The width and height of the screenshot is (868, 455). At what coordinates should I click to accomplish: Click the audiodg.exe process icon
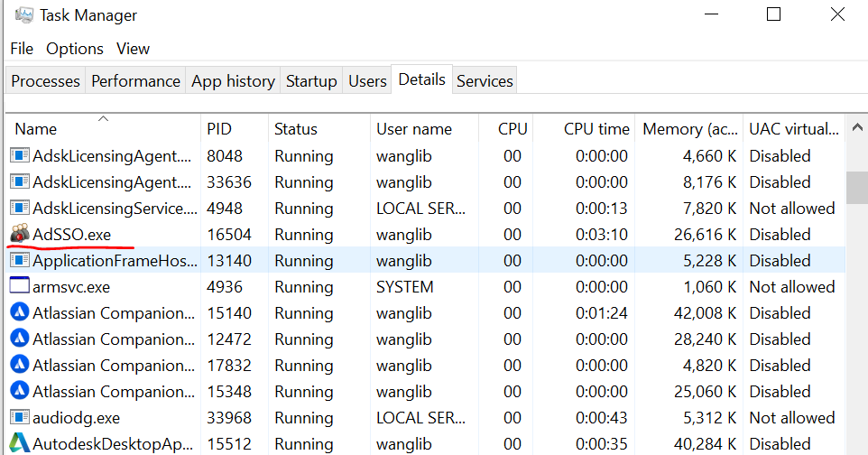19,418
